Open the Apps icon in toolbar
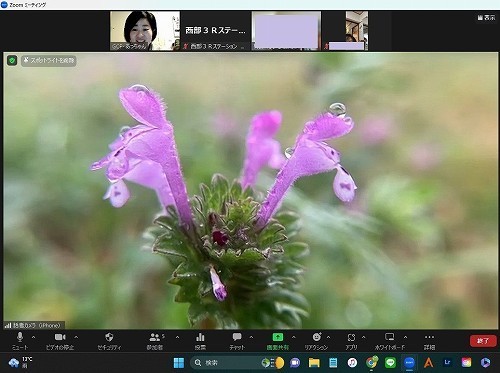 pyautogui.click(x=351, y=341)
